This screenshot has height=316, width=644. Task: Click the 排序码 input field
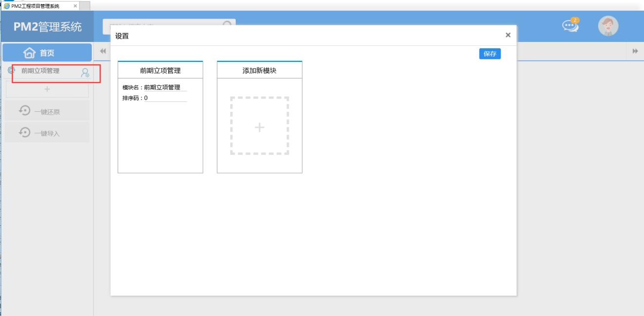click(165, 98)
